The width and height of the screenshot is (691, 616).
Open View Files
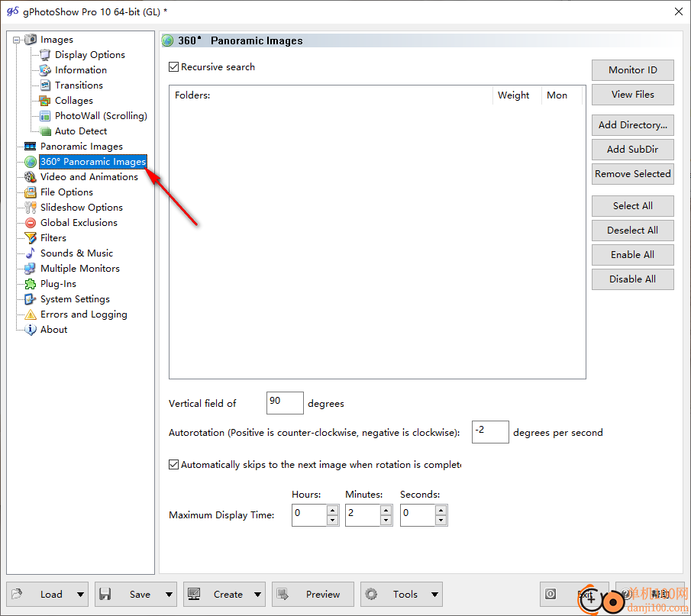[633, 95]
